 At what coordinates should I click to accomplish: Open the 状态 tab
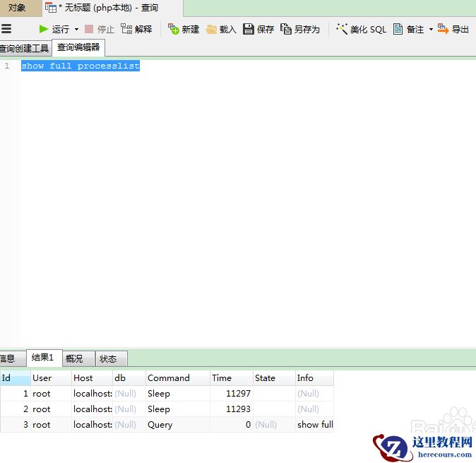point(111,359)
